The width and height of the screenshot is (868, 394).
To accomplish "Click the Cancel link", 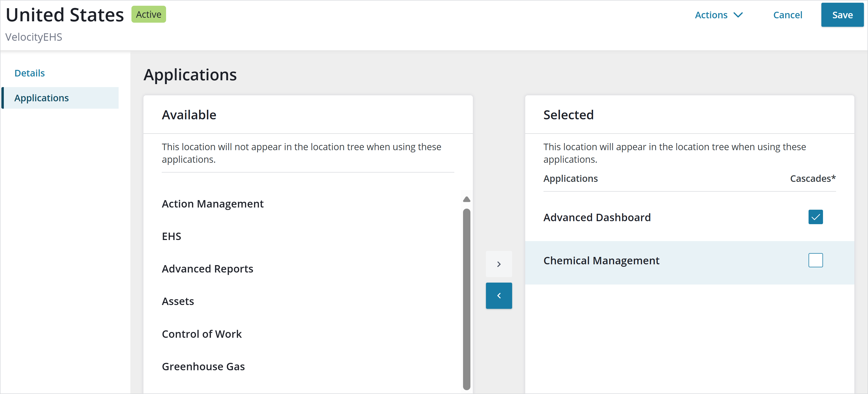I will (x=788, y=15).
